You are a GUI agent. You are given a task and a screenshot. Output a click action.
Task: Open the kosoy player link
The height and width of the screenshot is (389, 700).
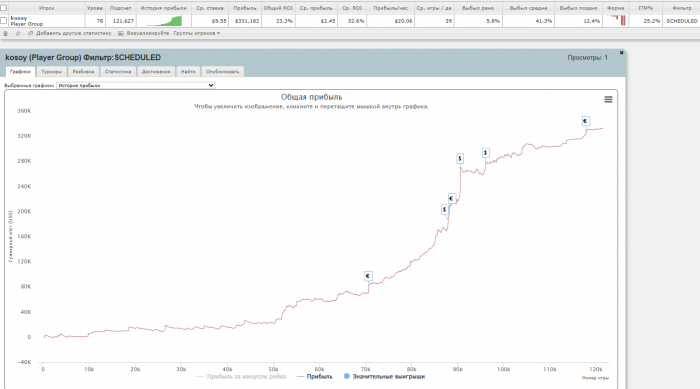pyautogui.click(x=19, y=18)
